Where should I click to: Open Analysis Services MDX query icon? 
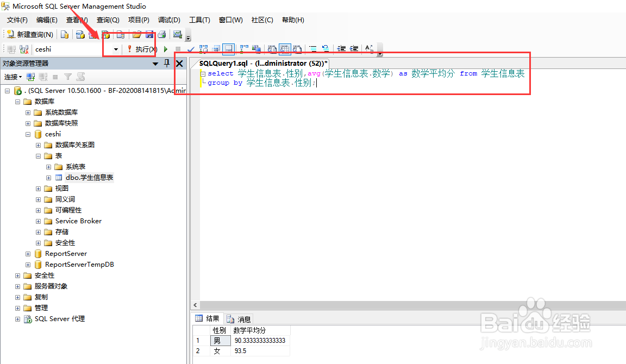pos(80,35)
